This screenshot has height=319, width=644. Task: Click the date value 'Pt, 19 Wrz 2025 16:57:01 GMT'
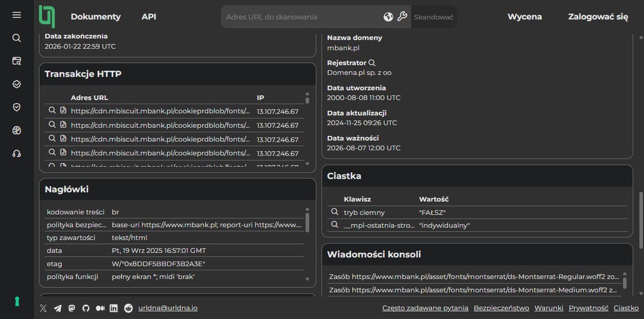click(159, 251)
